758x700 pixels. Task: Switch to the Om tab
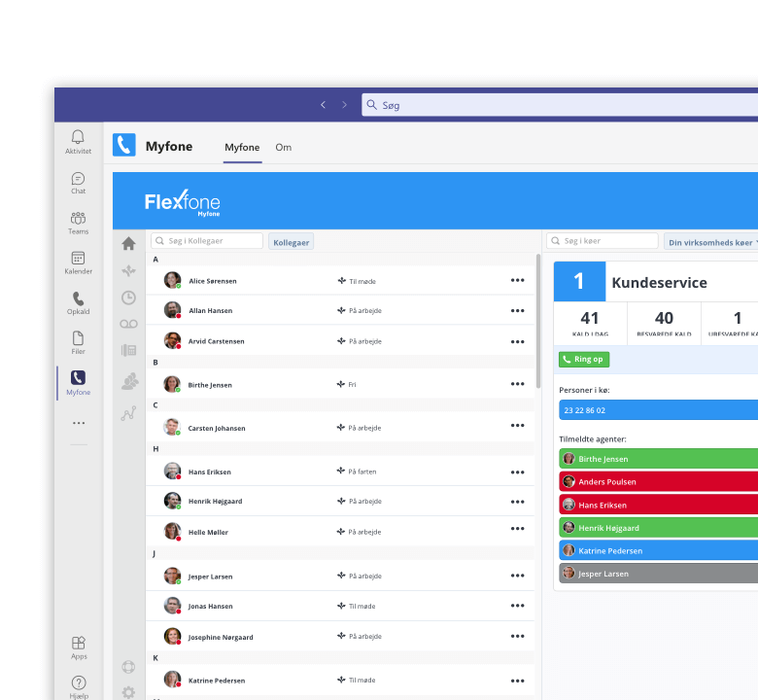pos(283,148)
